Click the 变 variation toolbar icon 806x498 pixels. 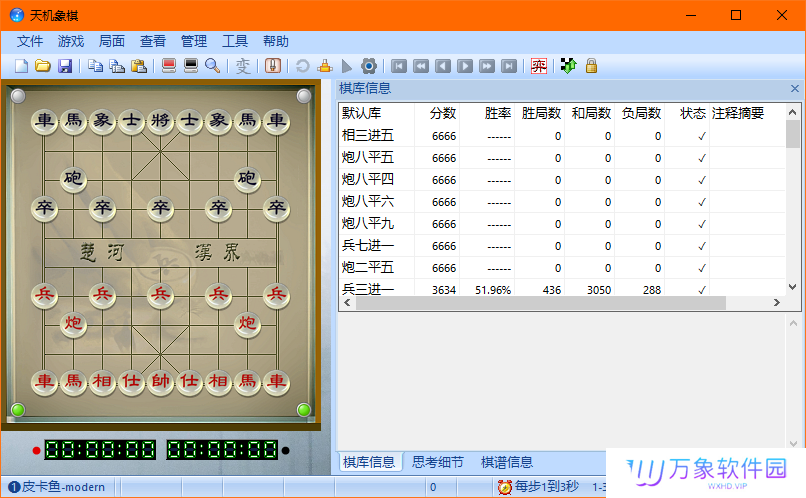coord(243,66)
